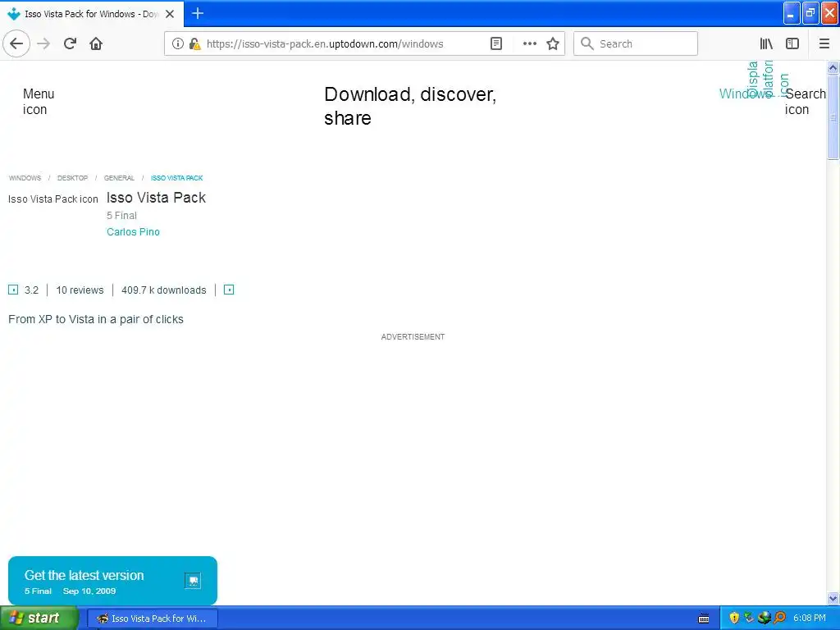
Task: Click icon after downloads count
Action: (229, 290)
